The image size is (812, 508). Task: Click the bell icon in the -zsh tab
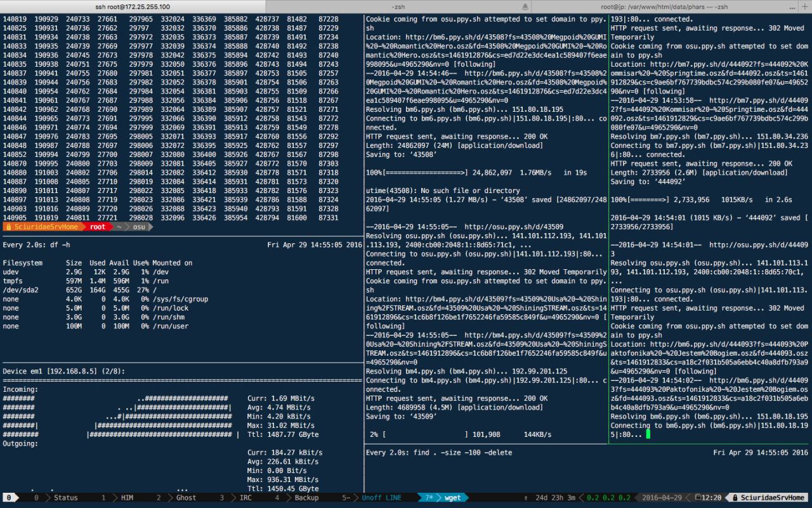524,6
